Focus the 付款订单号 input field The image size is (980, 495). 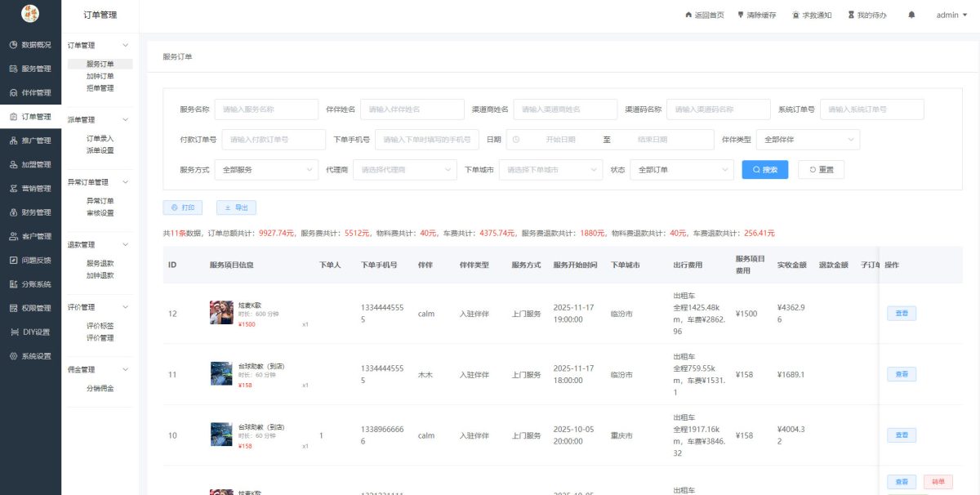[274, 140]
